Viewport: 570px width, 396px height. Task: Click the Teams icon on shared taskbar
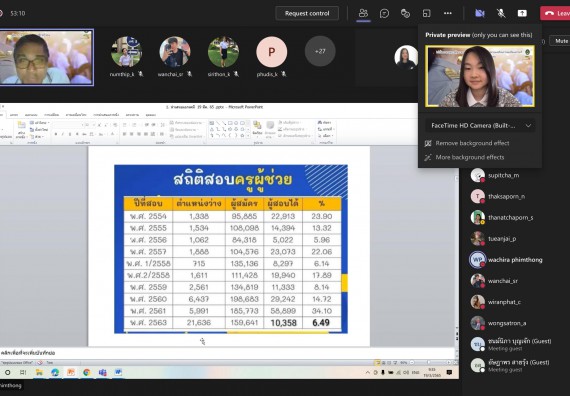click(x=103, y=372)
